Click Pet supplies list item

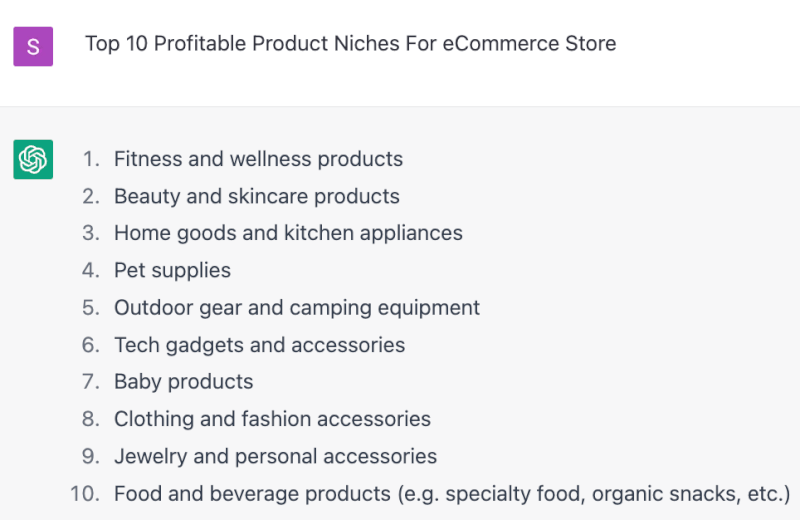point(172,270)
